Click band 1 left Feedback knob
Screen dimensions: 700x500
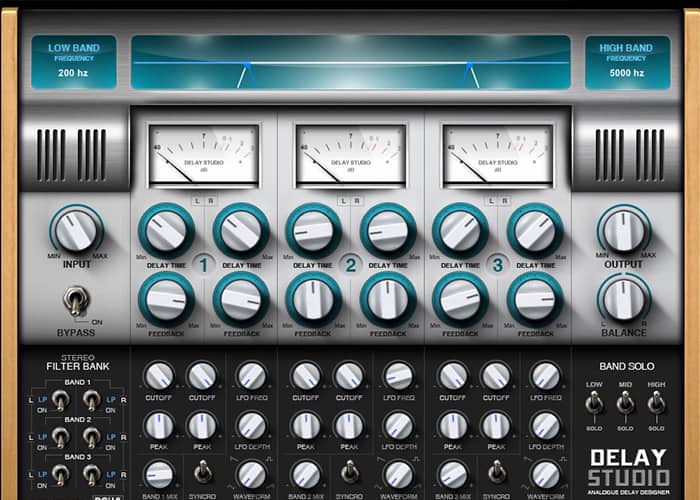[167, 300]
